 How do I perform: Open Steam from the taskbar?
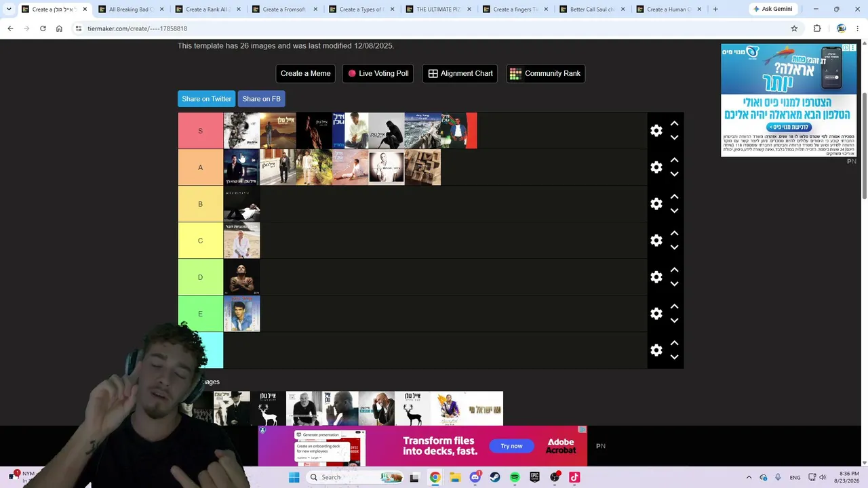pyautogui.click(x=495, y=477)
